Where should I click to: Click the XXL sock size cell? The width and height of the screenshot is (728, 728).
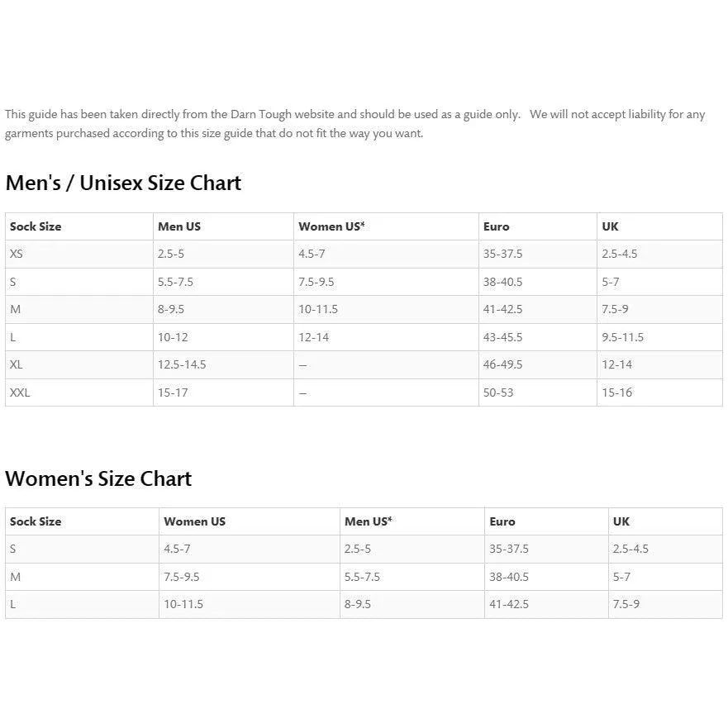[x=20, y=393]
